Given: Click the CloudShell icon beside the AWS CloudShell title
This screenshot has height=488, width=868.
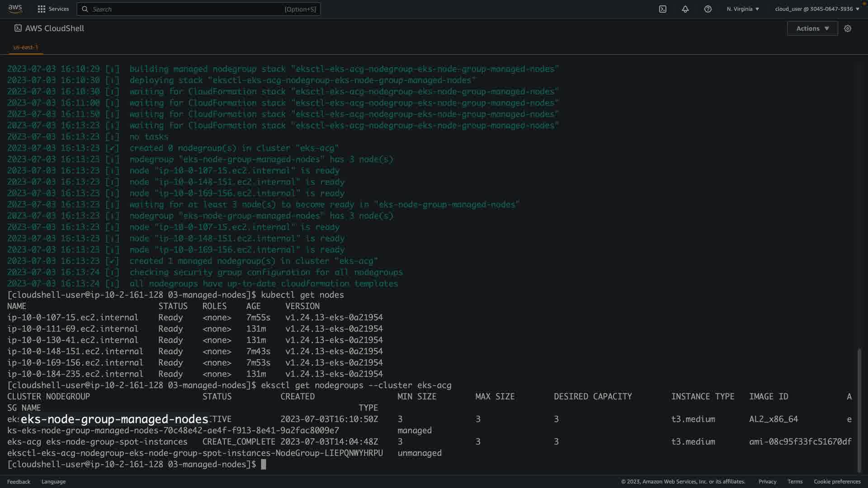Looking at the screenshot, I should tap(18, 28).
